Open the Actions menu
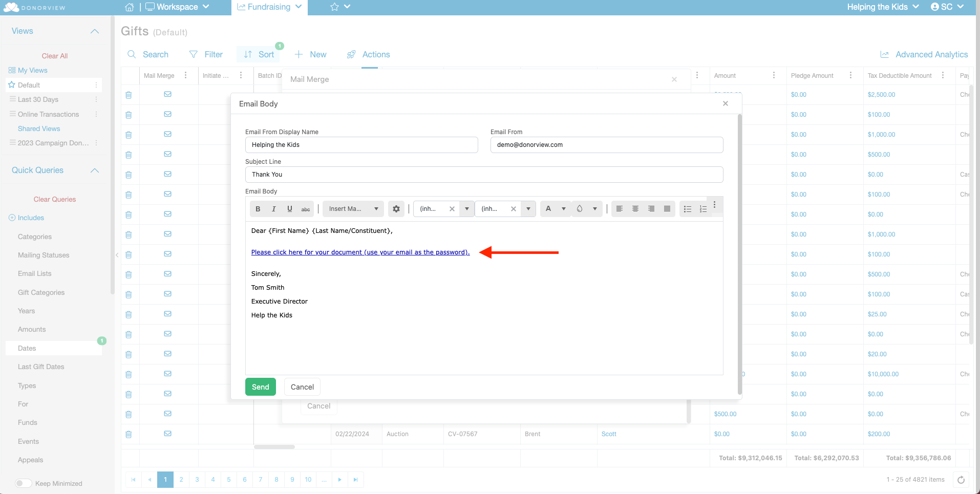This screenshot has width=980, height=494. (369, 55)
